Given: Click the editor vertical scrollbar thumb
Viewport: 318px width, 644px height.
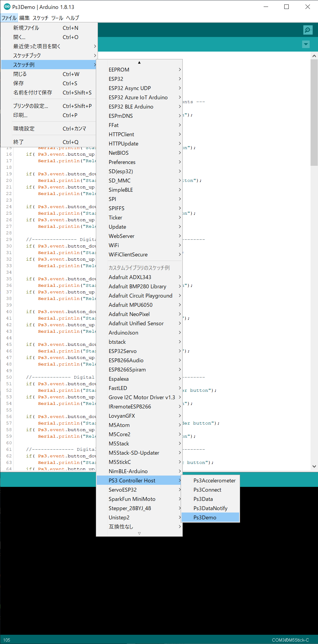Looking at the screenshot, I should point(314,112).
